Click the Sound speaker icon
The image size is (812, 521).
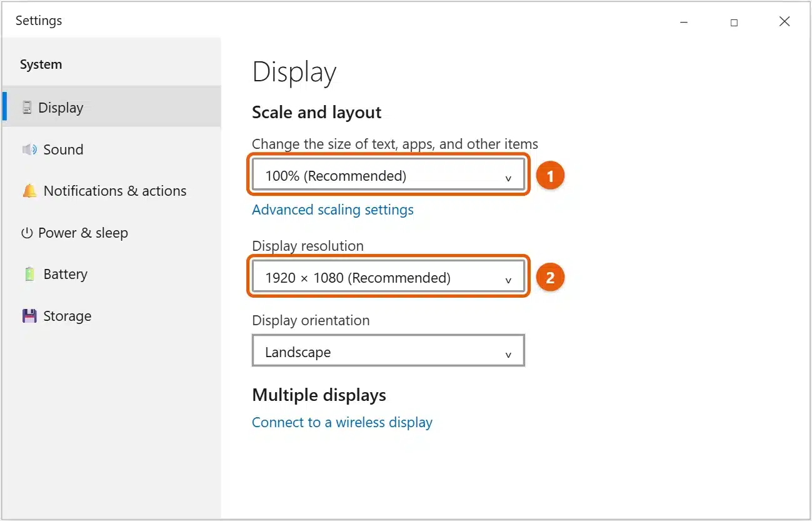[29, 149]
